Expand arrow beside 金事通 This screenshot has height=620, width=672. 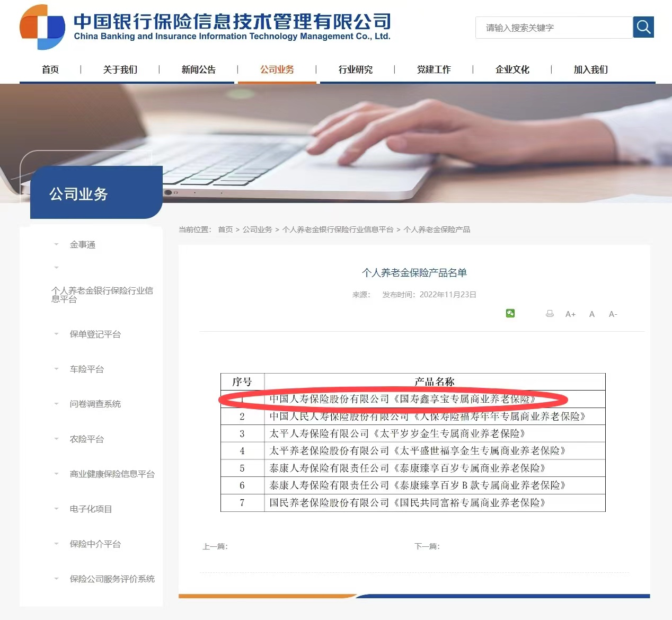[x=56, y=244]
